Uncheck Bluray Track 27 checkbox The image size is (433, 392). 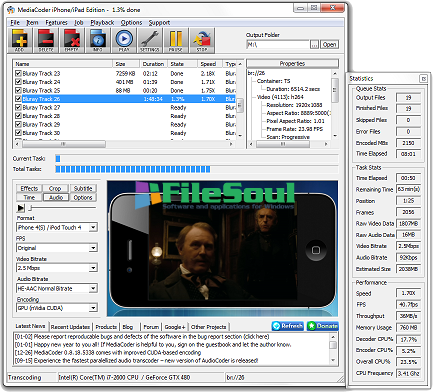[x=18, y=107]
